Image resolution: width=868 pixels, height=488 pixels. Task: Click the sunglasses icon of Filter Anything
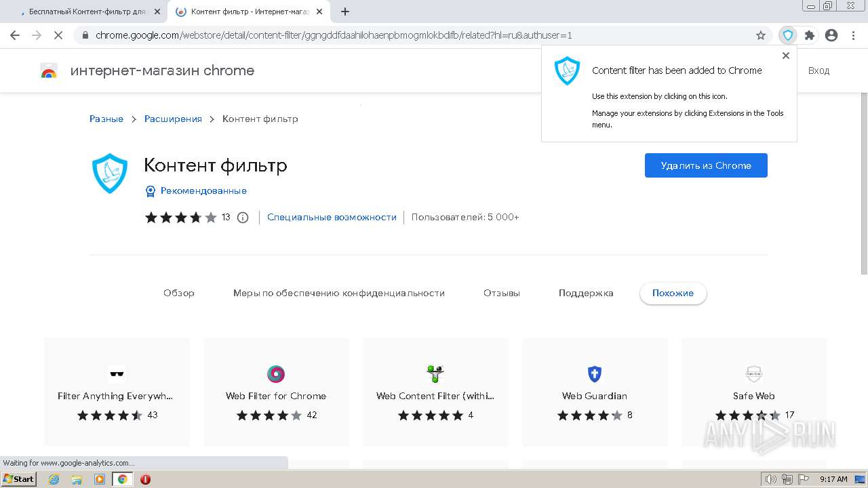tap(117, 374)
